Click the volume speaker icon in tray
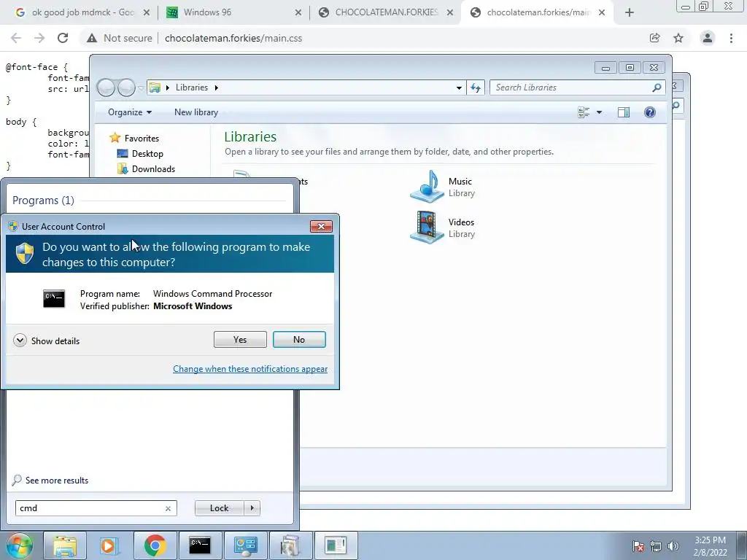This screenshot has height=560, width=747. pyautogui.click(x=673, y=546)
